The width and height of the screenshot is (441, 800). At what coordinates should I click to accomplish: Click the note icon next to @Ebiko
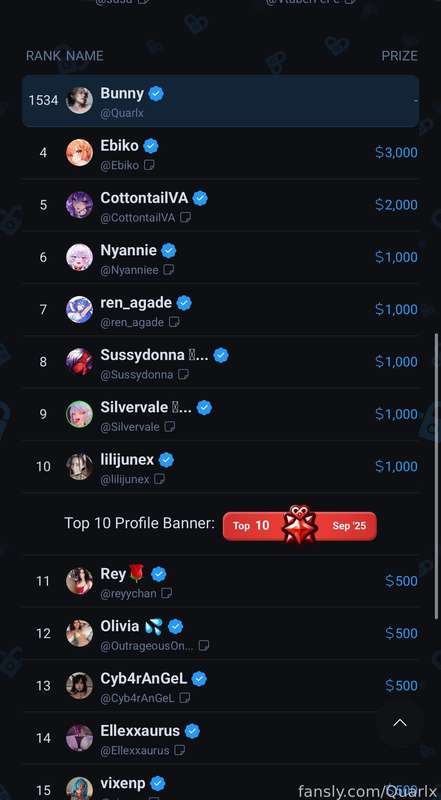[x=149, y=165]
